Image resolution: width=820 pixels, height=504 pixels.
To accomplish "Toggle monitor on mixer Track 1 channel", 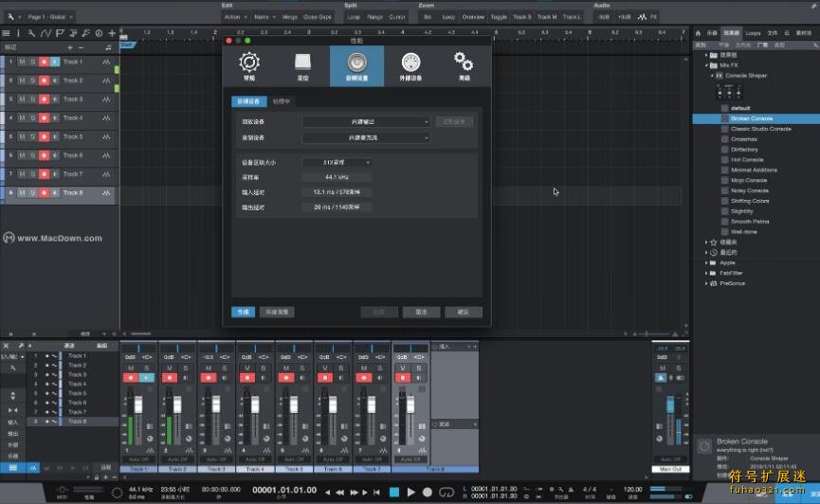I will 147,377.
